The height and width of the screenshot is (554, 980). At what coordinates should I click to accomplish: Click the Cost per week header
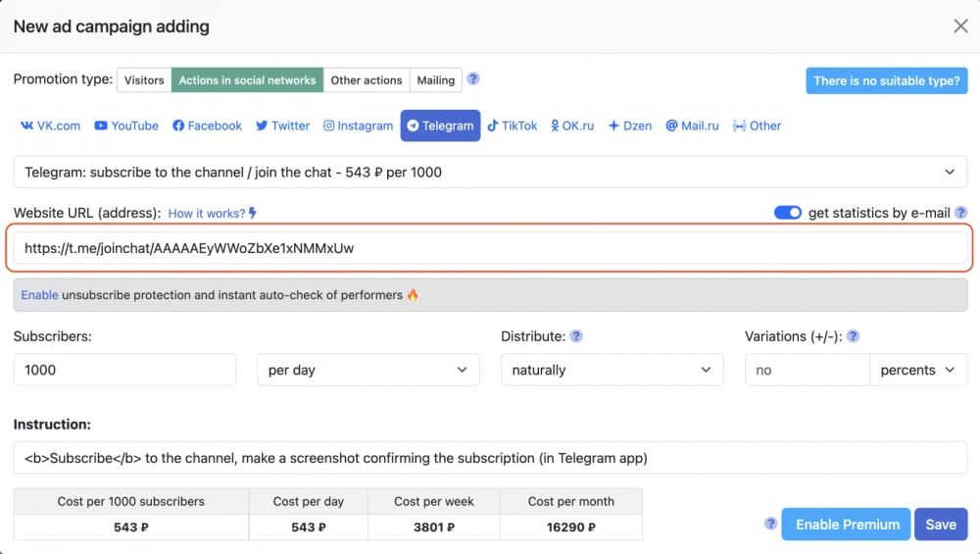pyautogui.click(x=434, y=501)
